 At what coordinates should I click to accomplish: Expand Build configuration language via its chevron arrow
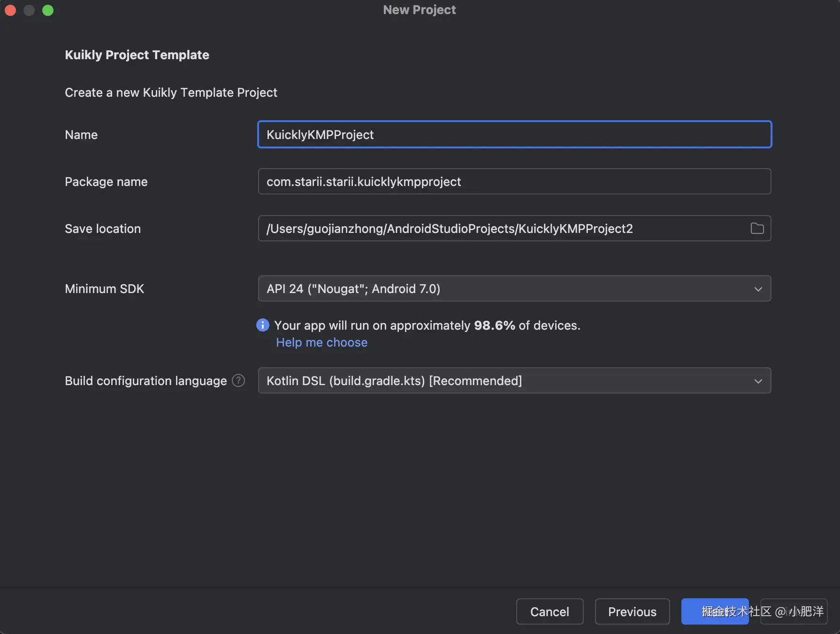tap(758, 381)
